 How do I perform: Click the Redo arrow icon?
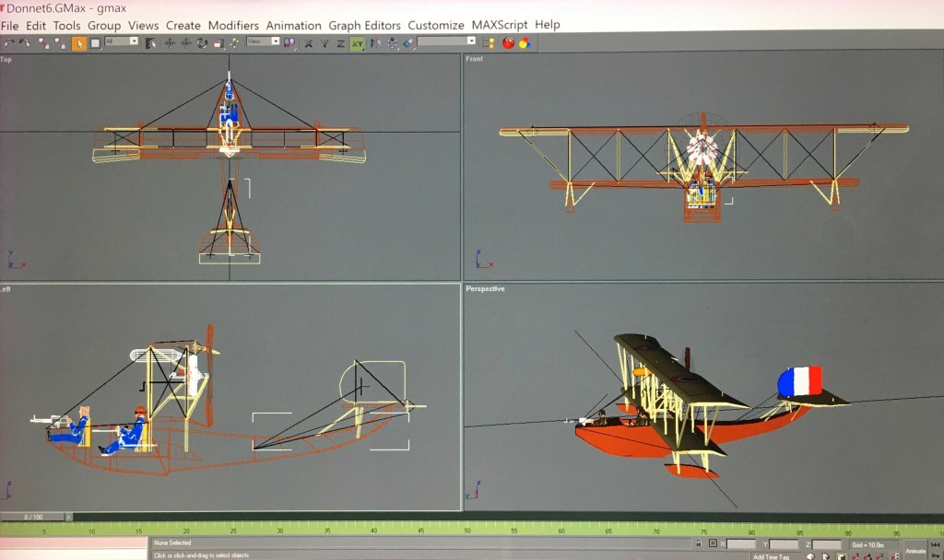point(24,42)
